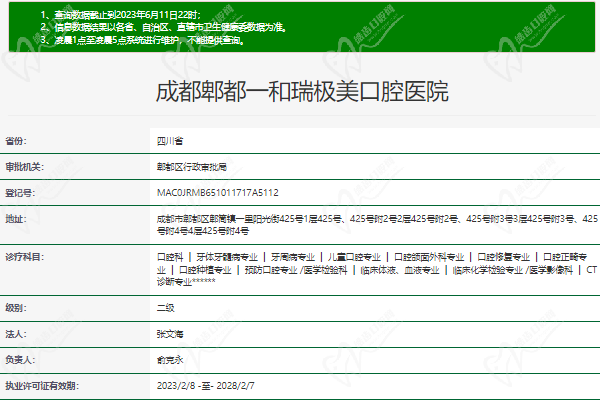Click notice line 1 about 2023年6月11日22时
Screen dimensions: 600x400
121,15
